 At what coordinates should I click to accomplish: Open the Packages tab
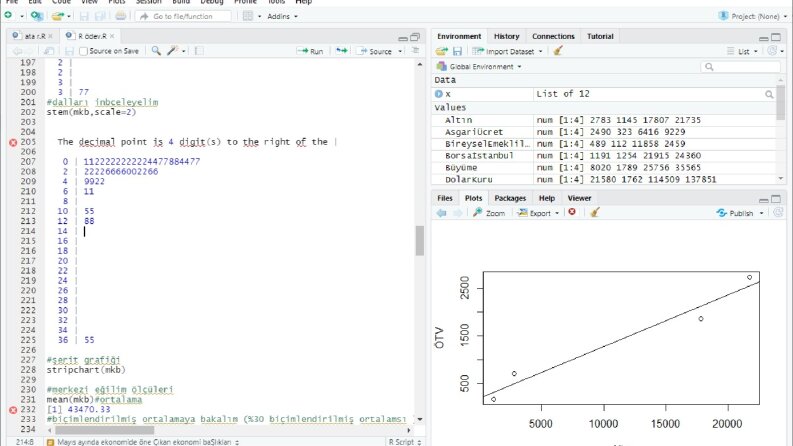point(510,198)
